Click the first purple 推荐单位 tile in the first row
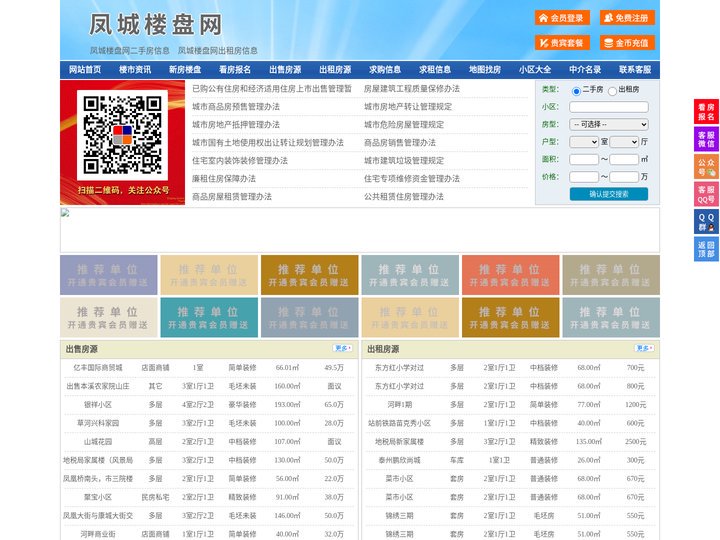Viewport: 720px width, 540px height. (109, 275)
